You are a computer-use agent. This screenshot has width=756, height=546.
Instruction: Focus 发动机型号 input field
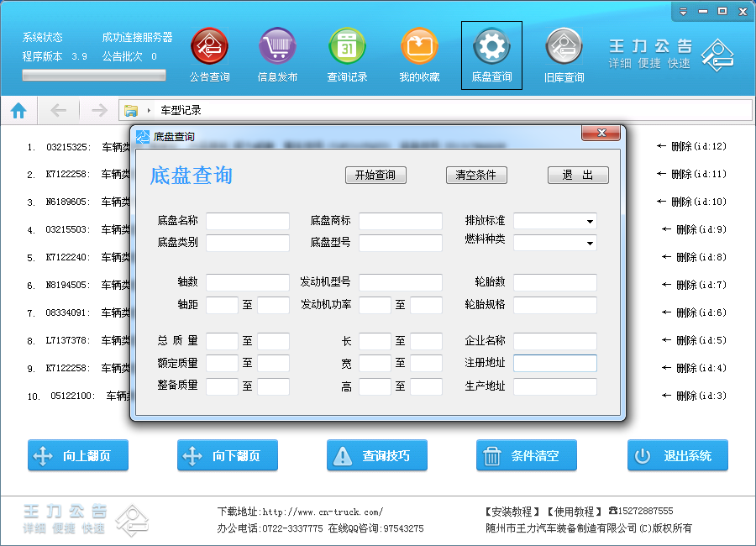point(401,282)
